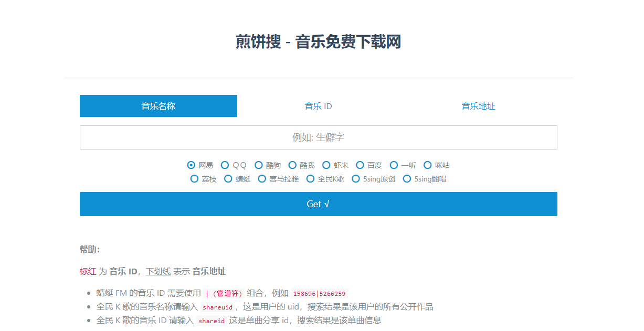Choose QQ as the music source
The width and height of the screenshot is (644, 331).
click(225, 165)
